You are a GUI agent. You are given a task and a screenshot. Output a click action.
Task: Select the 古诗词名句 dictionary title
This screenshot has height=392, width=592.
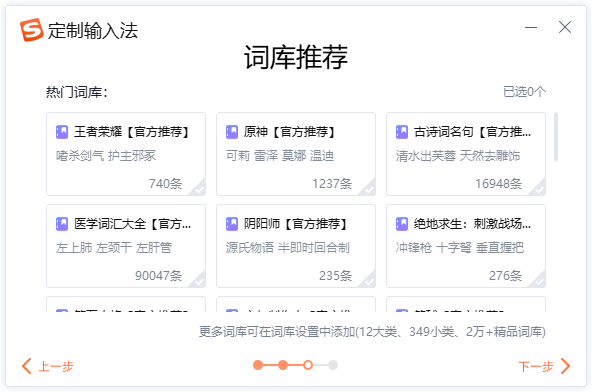pos(472,132)
